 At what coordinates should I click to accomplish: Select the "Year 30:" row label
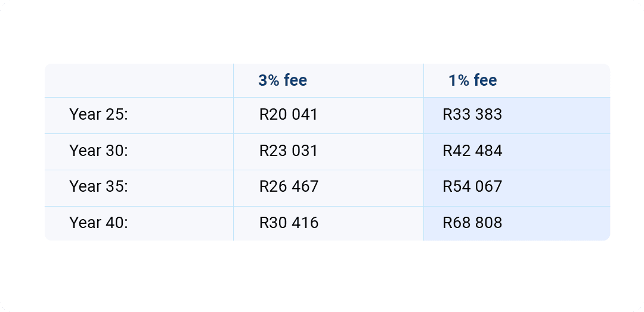[x=99, y=151]
